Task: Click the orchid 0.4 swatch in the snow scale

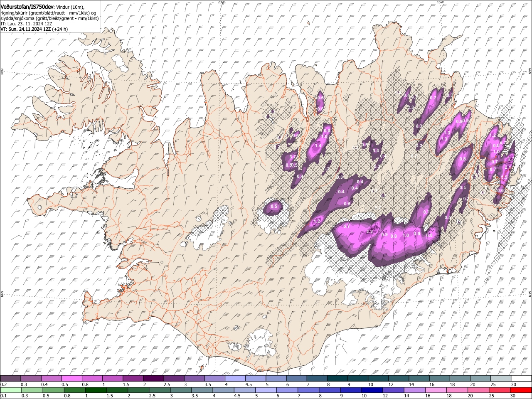Action: point(51,378)
